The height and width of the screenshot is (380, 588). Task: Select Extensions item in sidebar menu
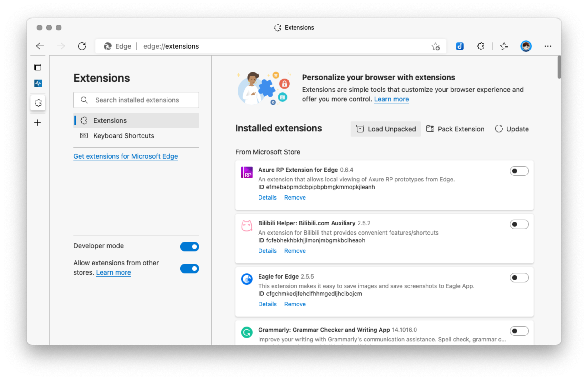pyautogui.click(x=110, y=120)
